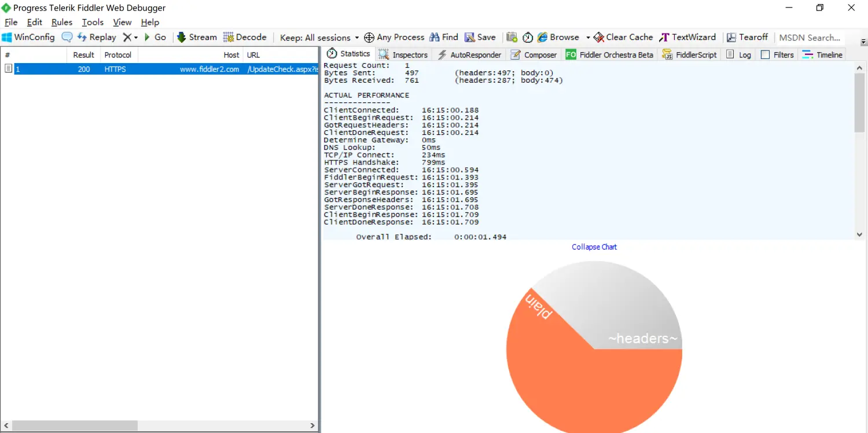Open the Tools menu
868x433 pixels.
(x=93, y=22)
